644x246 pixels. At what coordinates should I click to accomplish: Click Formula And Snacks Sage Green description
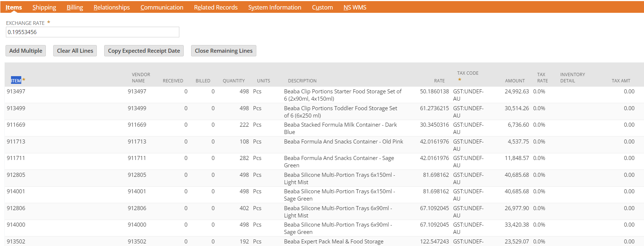click(x=339, y=162)
